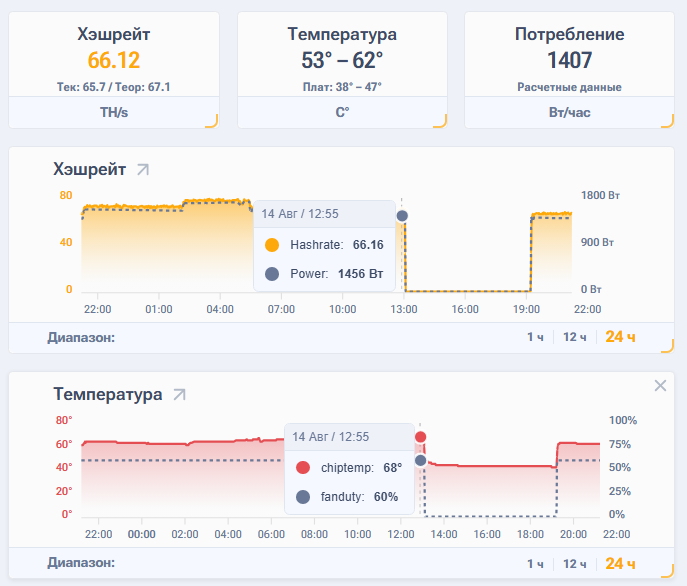
Task: Open Температура chart expand arrow icon
Action: coord(179,394)
